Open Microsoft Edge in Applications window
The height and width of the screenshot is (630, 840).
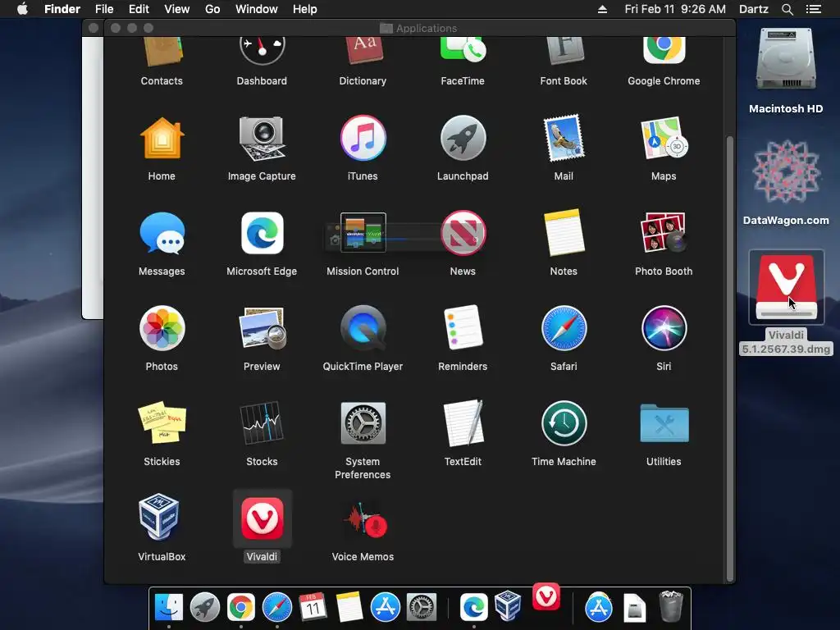click(x=262, y=233)
